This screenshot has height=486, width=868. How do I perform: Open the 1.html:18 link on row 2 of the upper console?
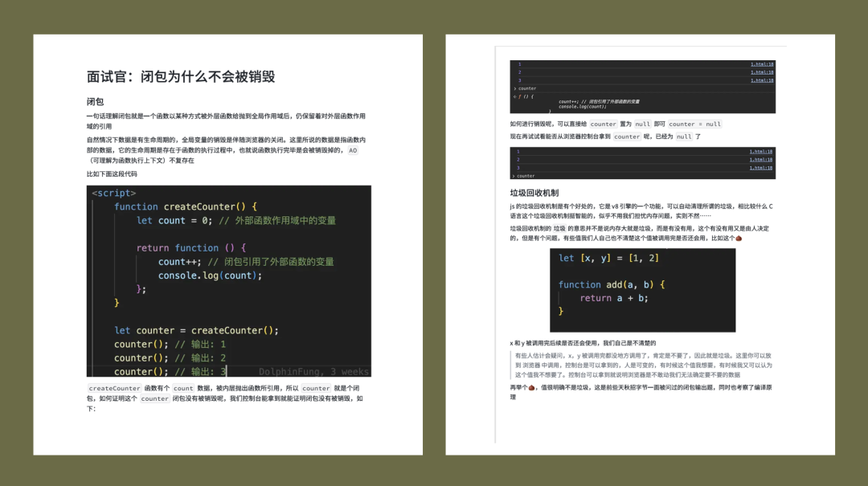762,72
